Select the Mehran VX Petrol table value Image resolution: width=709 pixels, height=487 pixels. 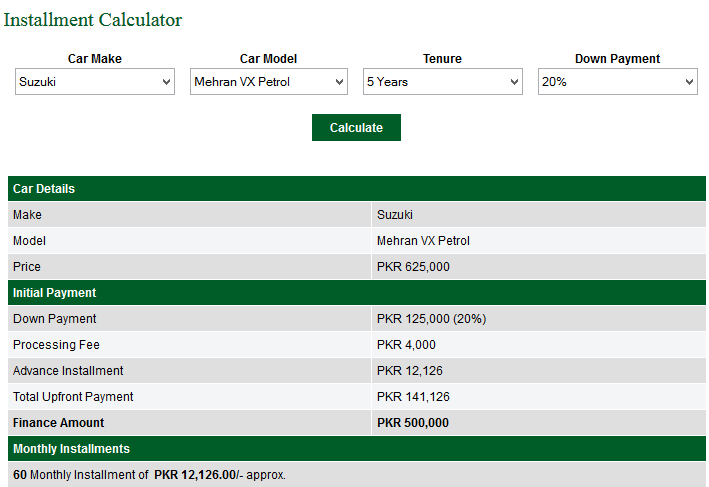[423, 241]
